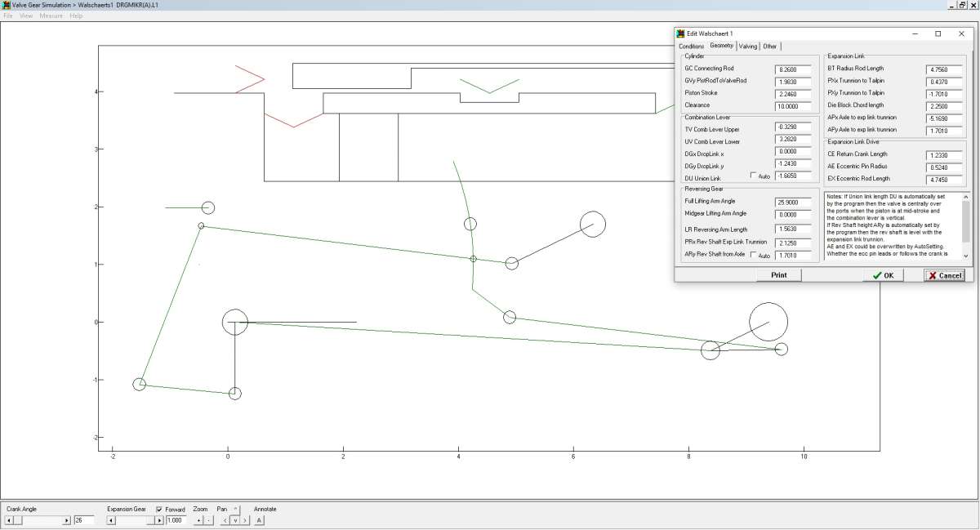Click the Expansion Gear left scroll arrow

[111, 520]
